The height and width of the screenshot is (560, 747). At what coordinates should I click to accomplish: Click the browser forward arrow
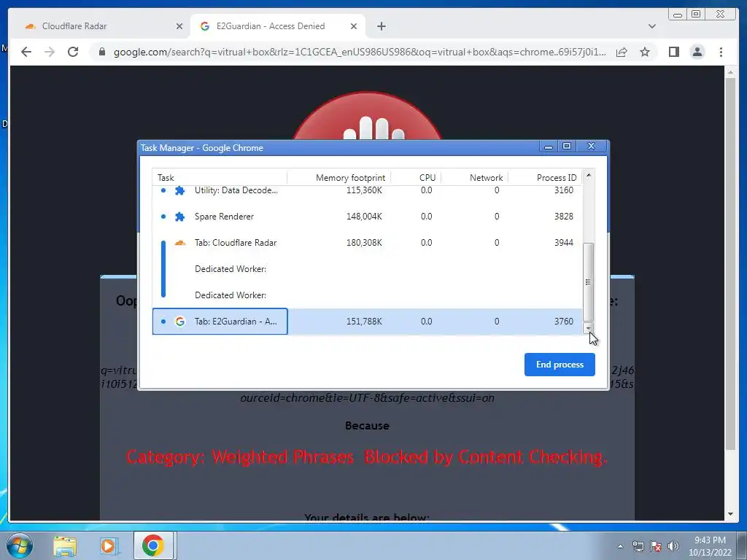(50, 52)
